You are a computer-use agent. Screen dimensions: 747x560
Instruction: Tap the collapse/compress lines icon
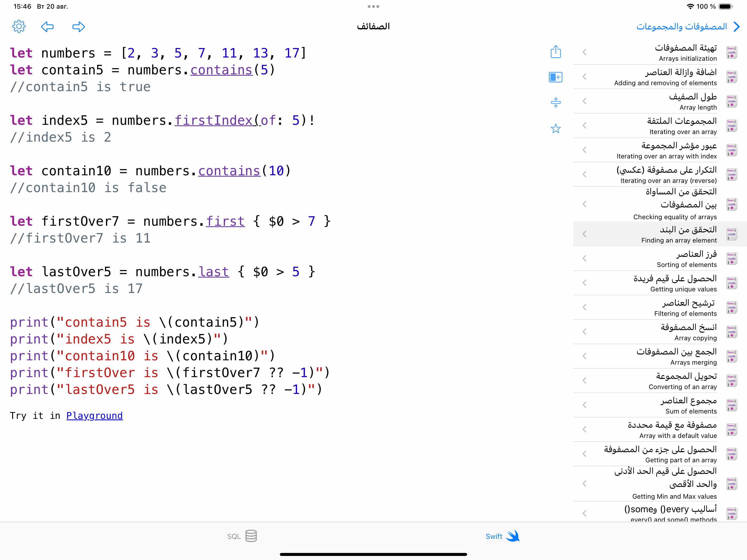pos(556,102)
